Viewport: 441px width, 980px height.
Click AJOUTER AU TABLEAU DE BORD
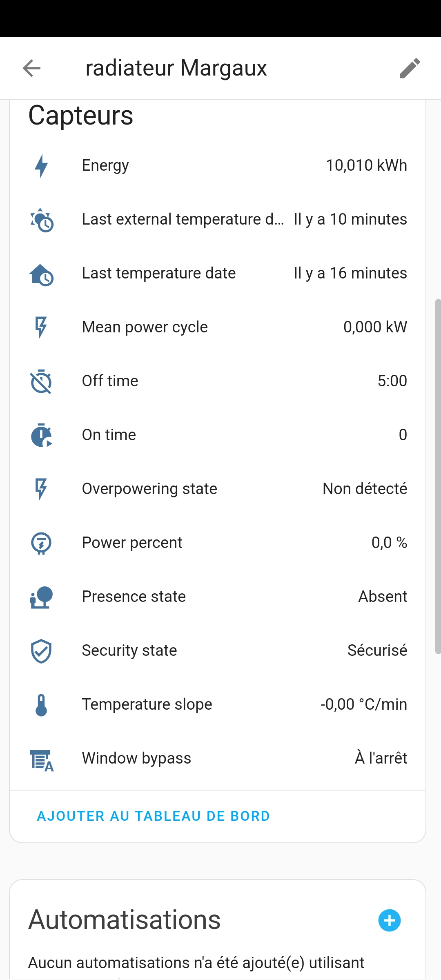(x=154, y=816)
